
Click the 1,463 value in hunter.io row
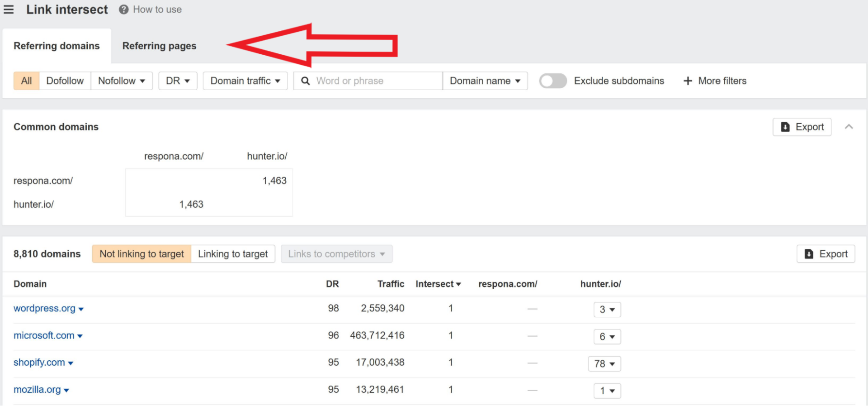(x=191, y=205)
